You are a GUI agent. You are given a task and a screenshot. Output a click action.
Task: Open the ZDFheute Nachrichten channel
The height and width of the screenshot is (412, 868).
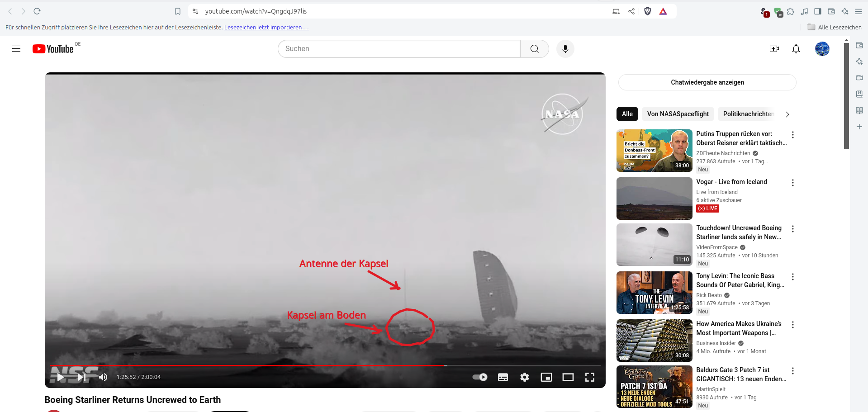[x=723, y=153]
